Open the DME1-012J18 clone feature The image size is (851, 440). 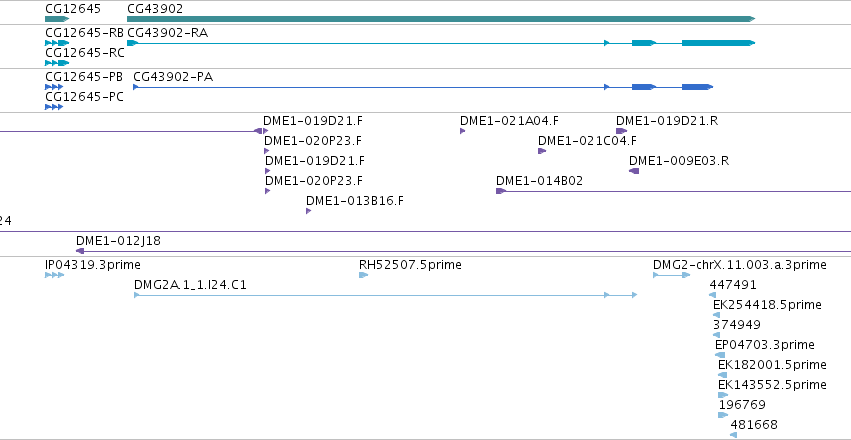463,251
